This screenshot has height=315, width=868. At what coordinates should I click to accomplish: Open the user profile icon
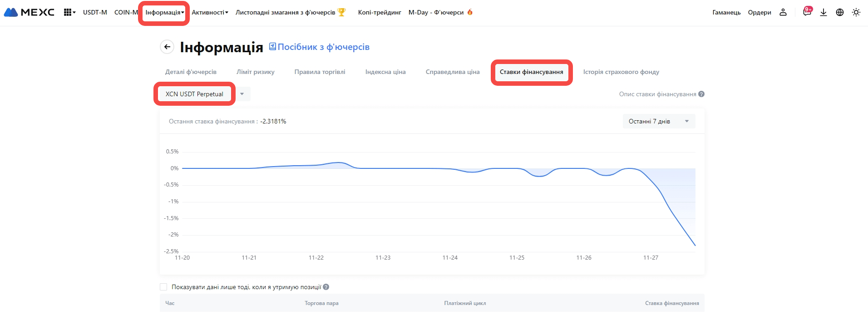[x=783, y=12]
